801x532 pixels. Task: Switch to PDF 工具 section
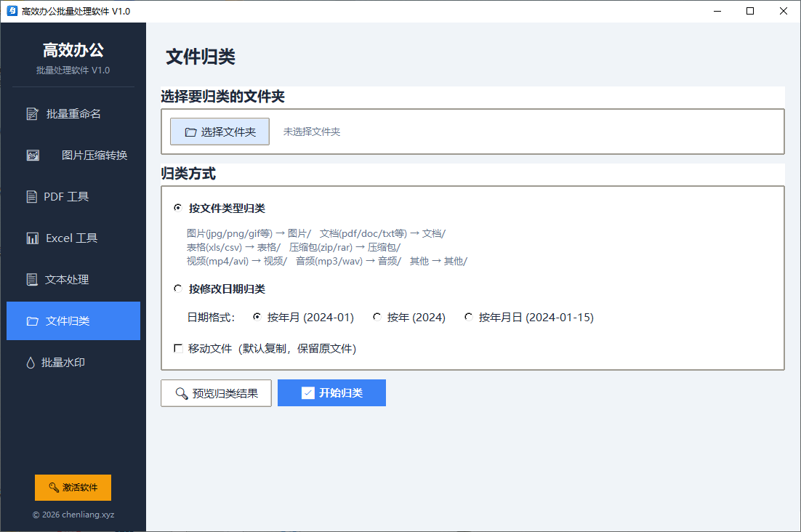pos(73,196)
